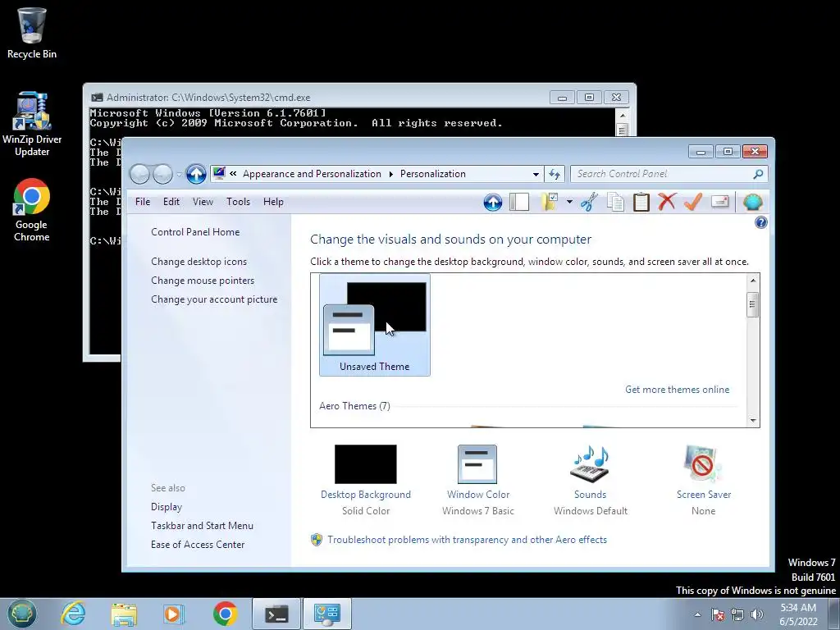Viewport: 840px width, 630px height.
Task: Open Windows Media Player from the taskbar
Action: pyautogui.click(x=173, y=614)
